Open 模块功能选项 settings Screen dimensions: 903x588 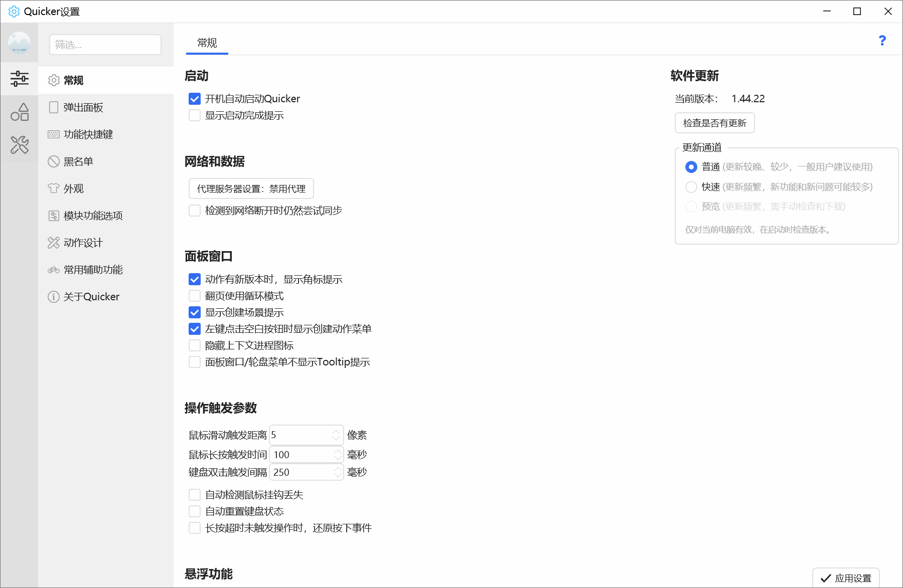[x=106, y=216]
